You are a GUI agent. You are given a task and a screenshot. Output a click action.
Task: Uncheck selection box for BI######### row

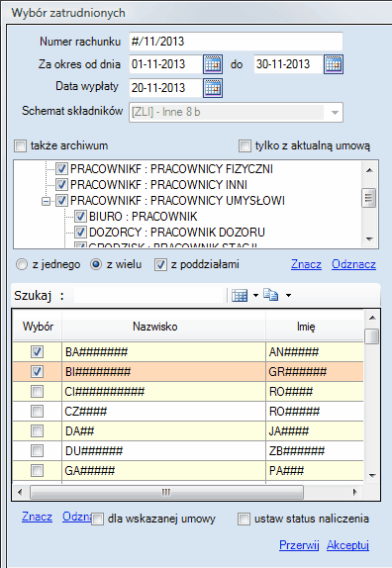(x=37, y=372)
